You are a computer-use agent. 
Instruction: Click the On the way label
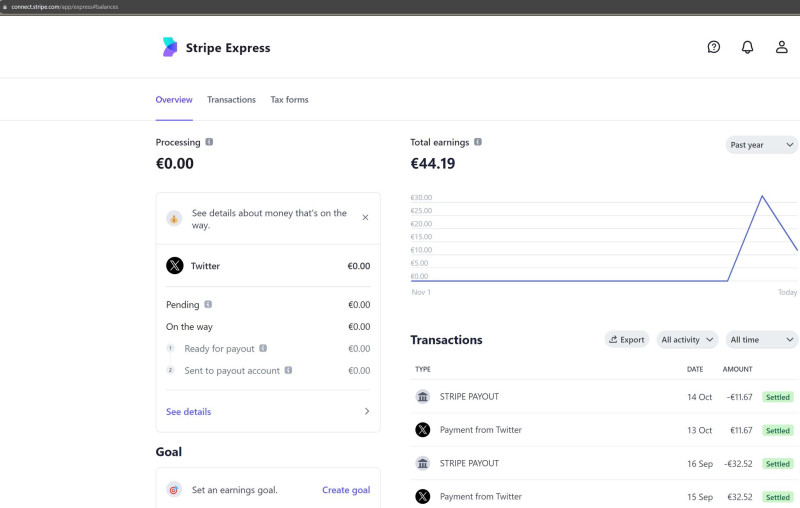click(189, 326)
